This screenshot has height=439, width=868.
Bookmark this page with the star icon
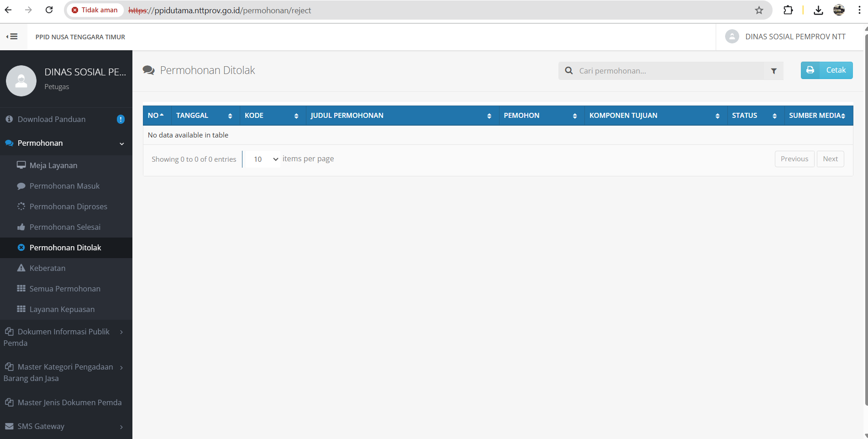tap(759, 10)
